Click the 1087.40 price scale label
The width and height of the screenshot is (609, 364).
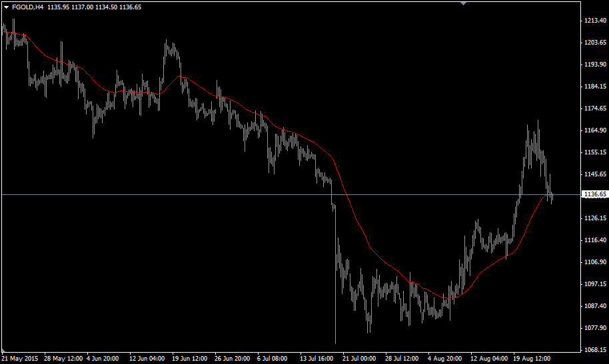click(x=596, y=306)
